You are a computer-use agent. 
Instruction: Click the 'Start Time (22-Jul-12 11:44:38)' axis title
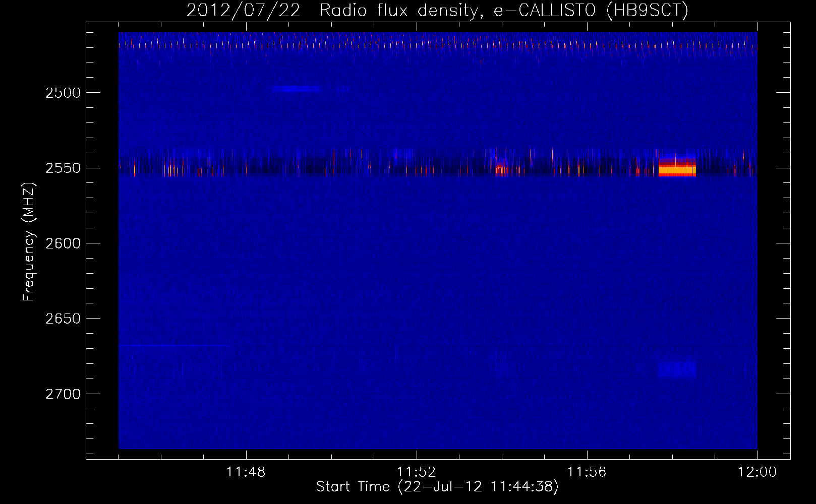tap(437, 487)
